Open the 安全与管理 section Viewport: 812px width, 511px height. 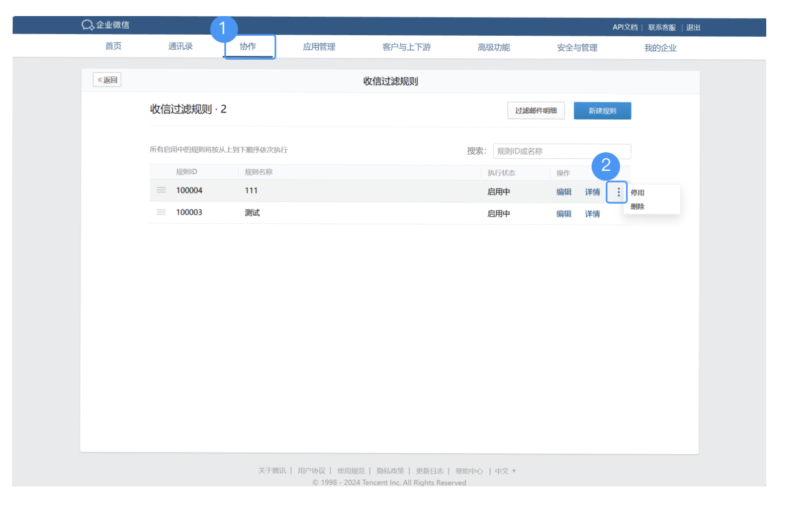[576, 47]
